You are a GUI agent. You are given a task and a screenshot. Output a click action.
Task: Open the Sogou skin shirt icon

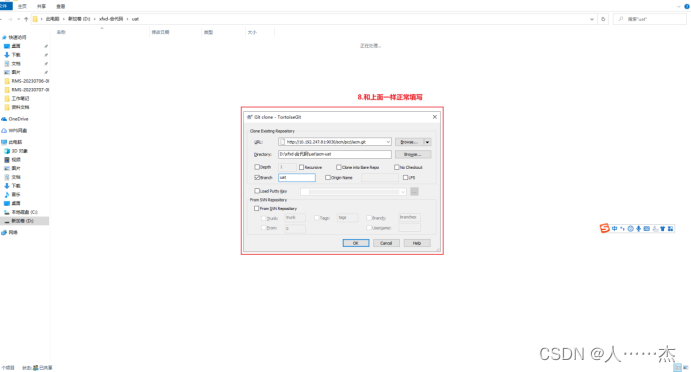(662, 228)
